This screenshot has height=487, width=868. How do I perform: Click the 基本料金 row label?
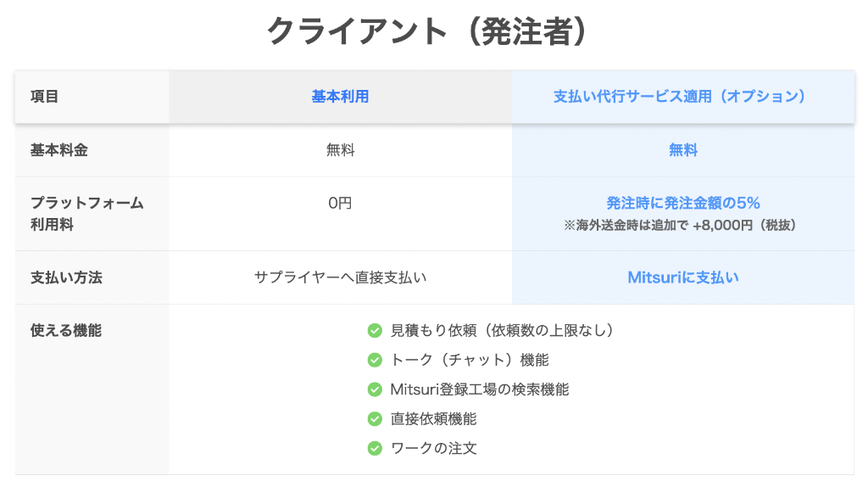(x=59, y=150)
